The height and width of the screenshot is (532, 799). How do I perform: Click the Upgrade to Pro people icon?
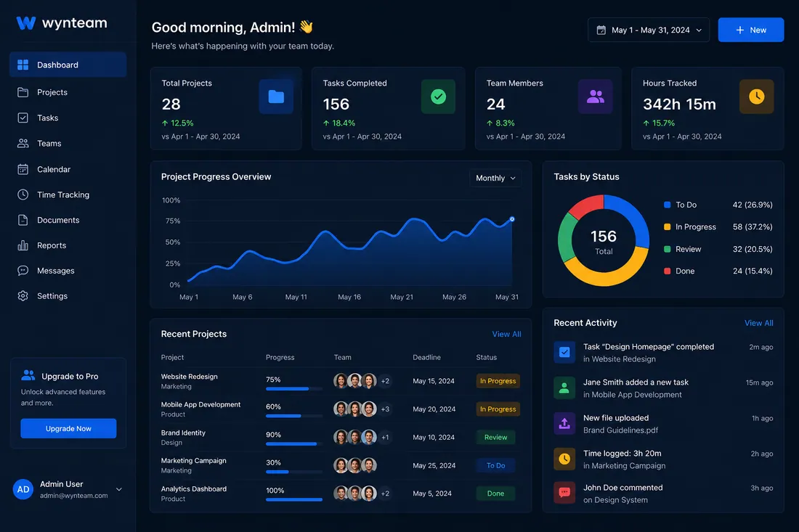click(x=28, y=375)
